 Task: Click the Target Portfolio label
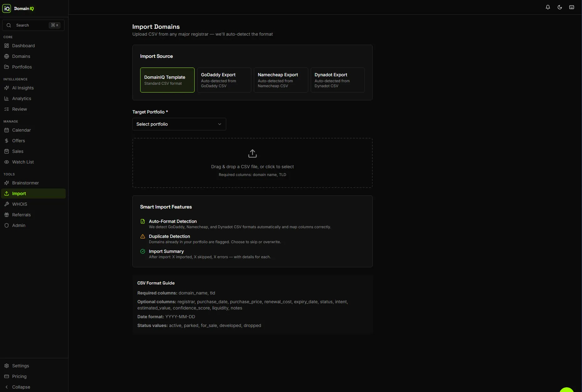pyautogui.click(x=150, y=112)
